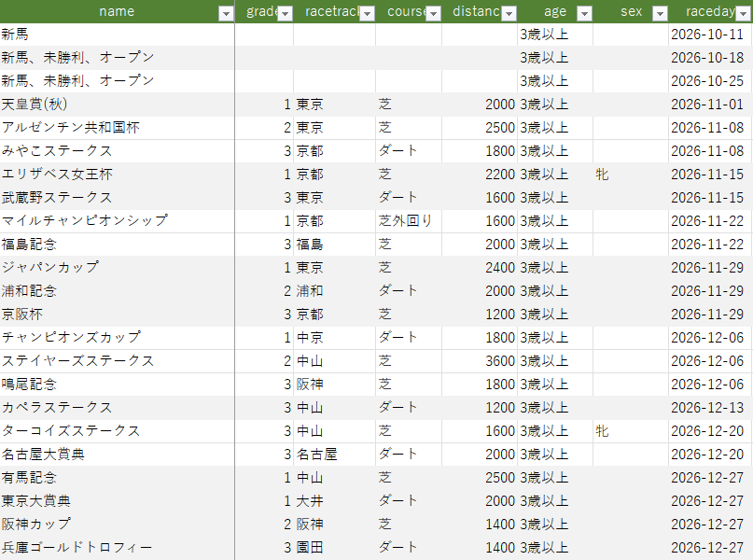Select the cell 有馬記念
753x560 pixels.
click(x=118, y=477)
